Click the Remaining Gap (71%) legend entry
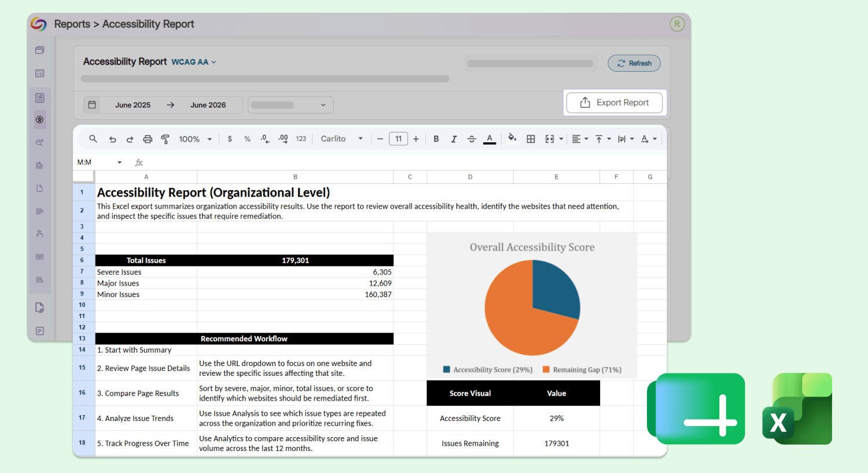 pyautogui.click(x=582, y=369)
